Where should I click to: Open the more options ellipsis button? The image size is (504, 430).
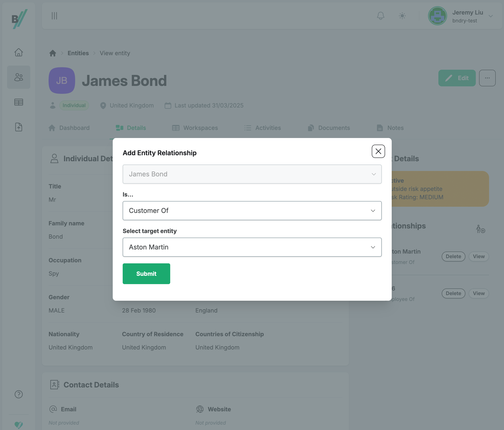487,78
